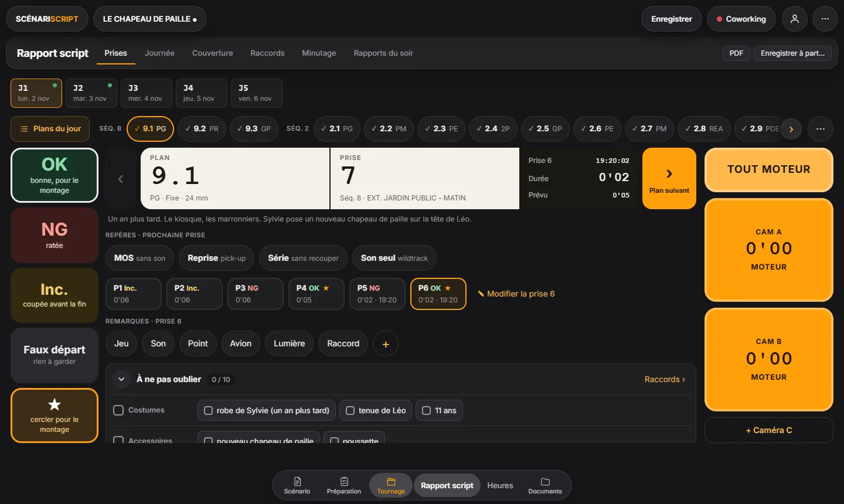The image size is (844, 504).
Task: Check the robe de Sylvie checkbox
Action: [x=208, y=411]
